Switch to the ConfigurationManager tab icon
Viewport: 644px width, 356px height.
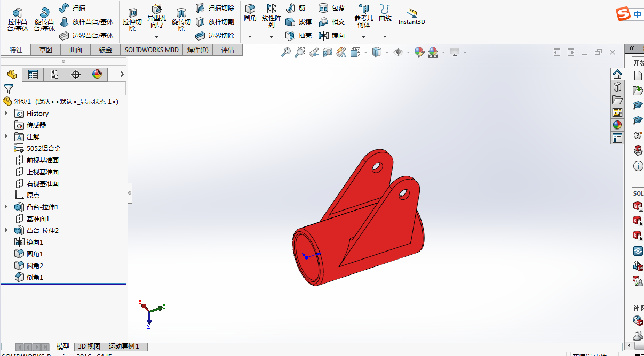[54, 75]
